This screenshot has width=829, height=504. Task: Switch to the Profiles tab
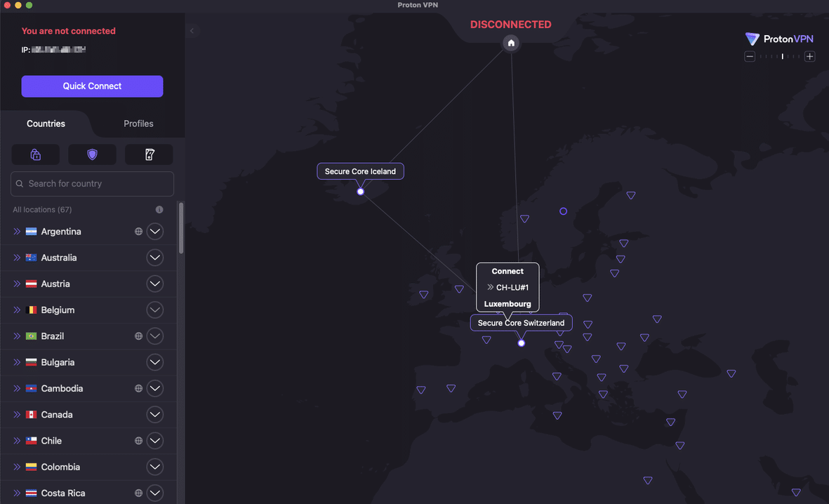point(138,124)
